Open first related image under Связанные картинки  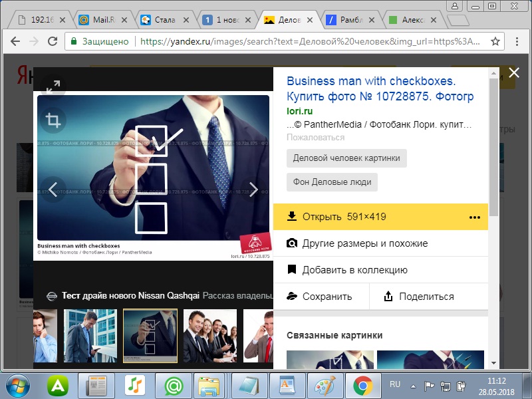click(330, 359)
